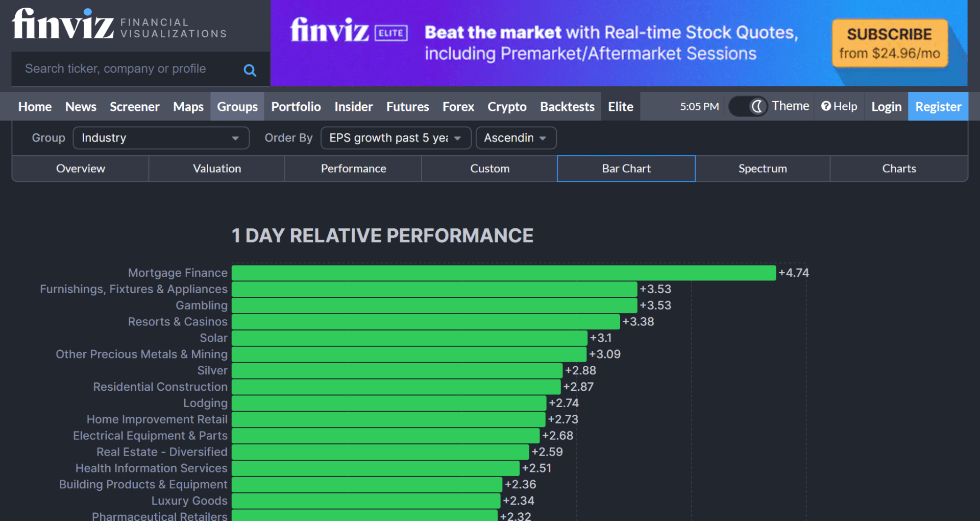Click the Finviz logo
The height and width of the screenshot is (521, 980).
click(x=63, y=24)
